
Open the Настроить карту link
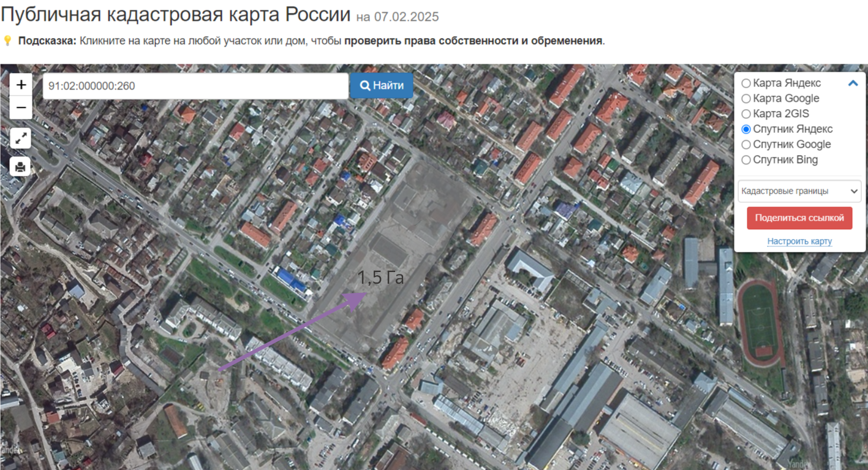799,241
